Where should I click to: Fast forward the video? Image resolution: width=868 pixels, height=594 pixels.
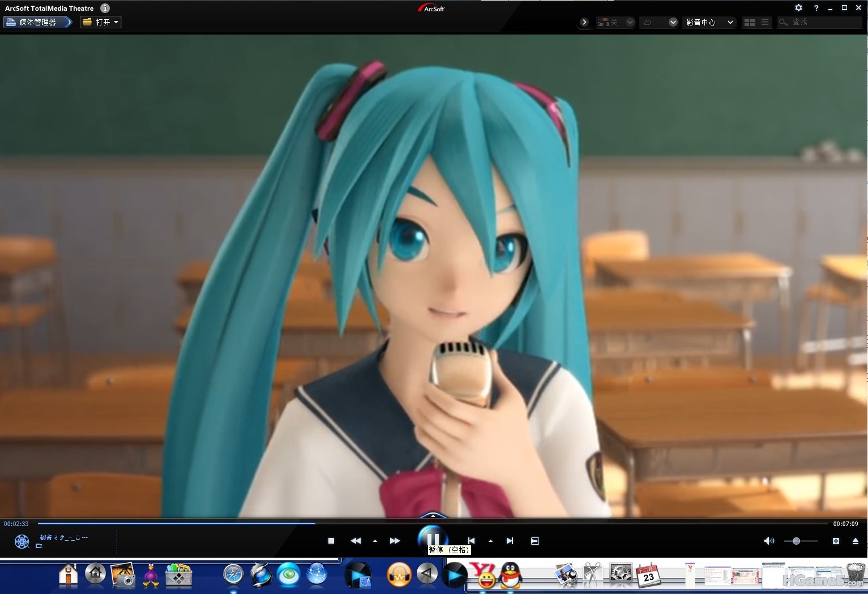pyautogui.click(x=395, y=541)
